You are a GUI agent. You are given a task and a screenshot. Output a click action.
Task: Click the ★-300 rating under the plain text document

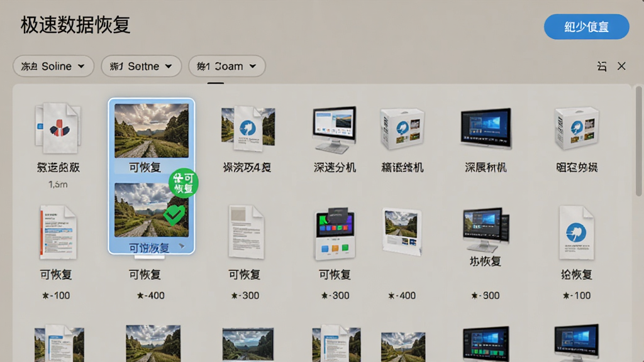click(245, 295)
